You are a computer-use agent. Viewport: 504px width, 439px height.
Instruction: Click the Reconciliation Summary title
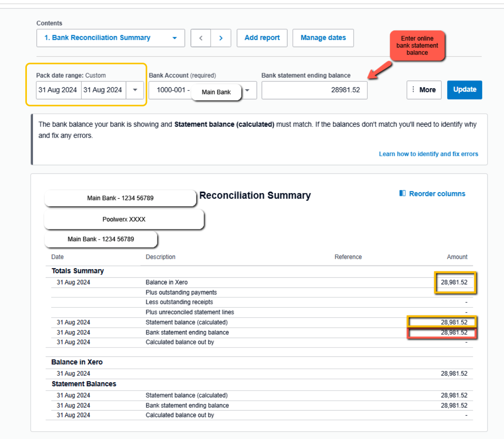pos(255,195)
